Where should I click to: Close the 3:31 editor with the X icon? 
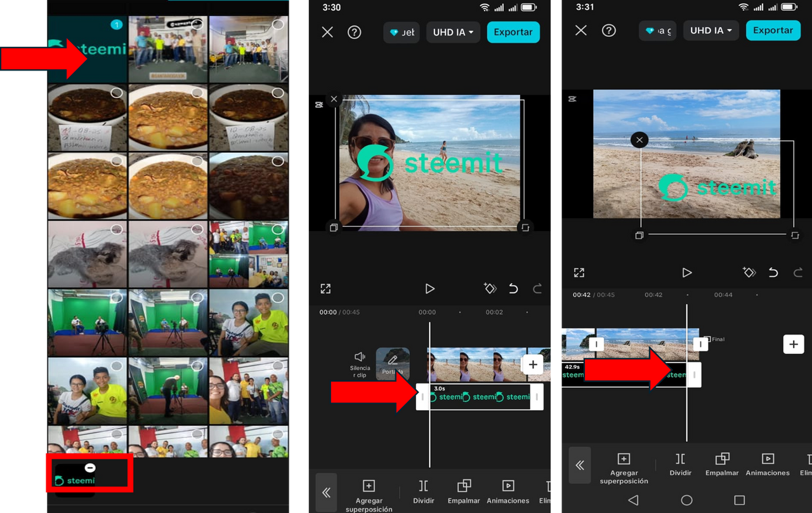(x=580, y=30)
